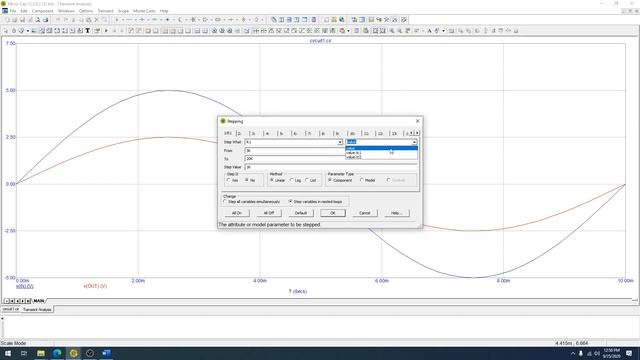The height and width of the screenshot is (360, 640).
Task: Open the Step What component dropdown arrow
Action: tap(340, 142)
